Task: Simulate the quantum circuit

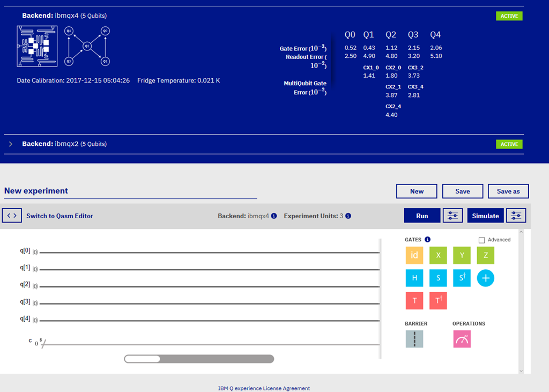Action: 485,216
